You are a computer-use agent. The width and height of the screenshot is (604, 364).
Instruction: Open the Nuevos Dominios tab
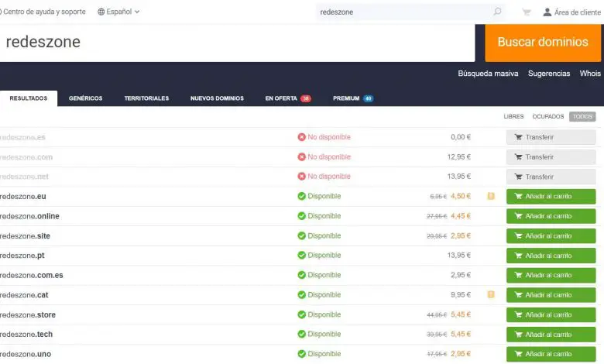click(217, 98)
